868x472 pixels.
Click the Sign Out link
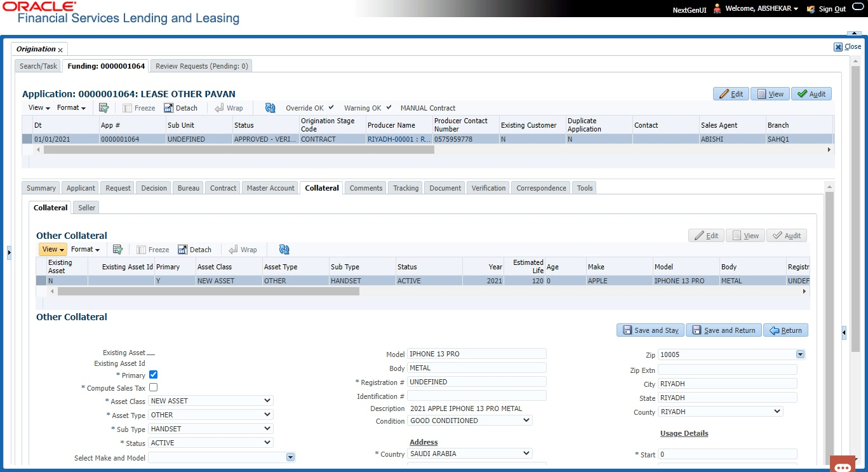pyautogui.click(x=832, y=9)
